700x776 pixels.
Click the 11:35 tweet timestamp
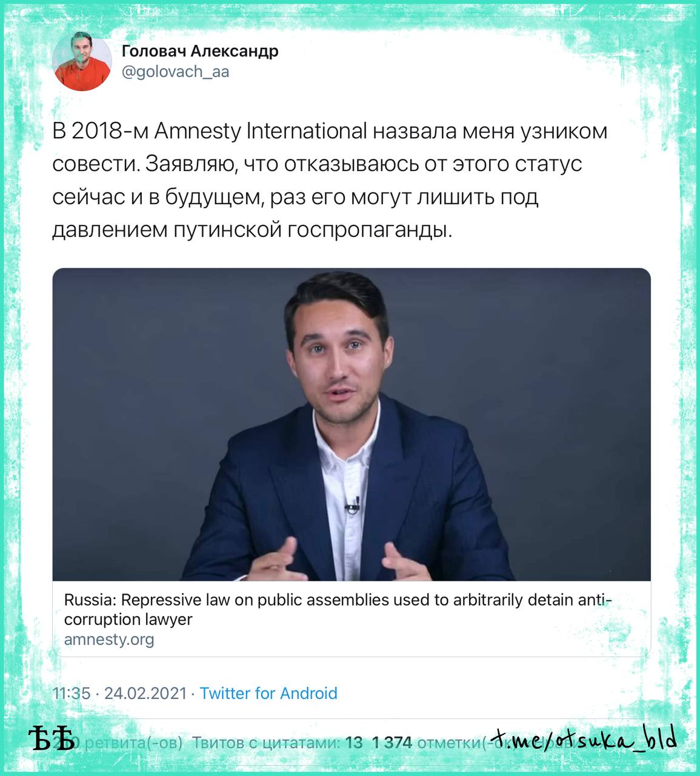72,693
